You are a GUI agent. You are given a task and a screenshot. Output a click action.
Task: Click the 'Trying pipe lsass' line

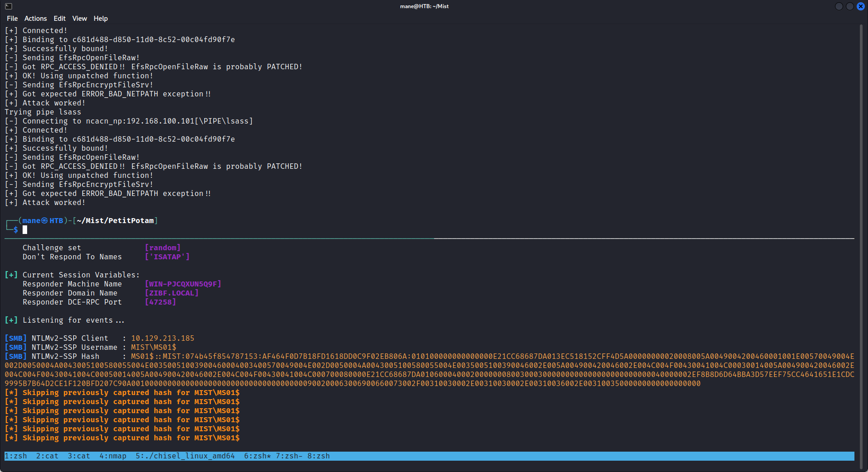click(x=43, y=112)
